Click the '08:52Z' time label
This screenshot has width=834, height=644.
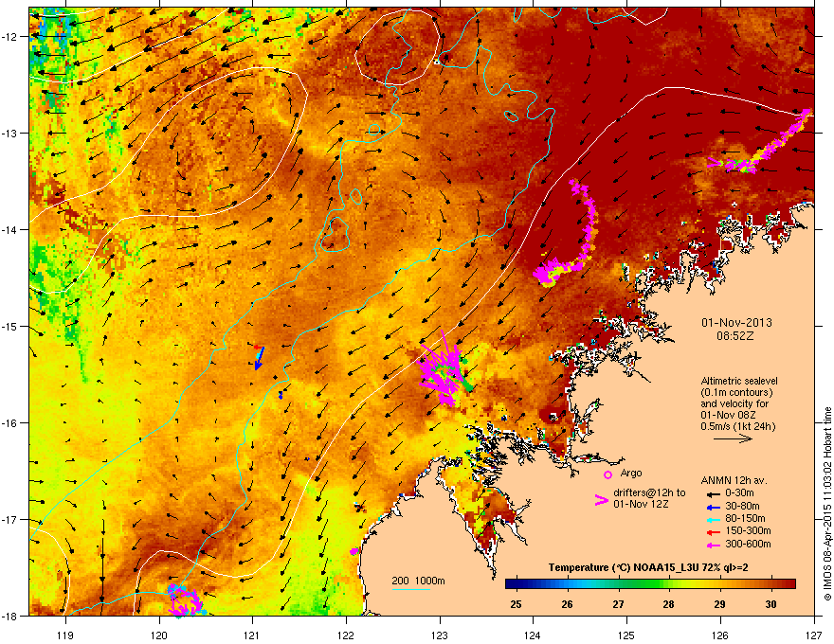[x=736, y=336]
